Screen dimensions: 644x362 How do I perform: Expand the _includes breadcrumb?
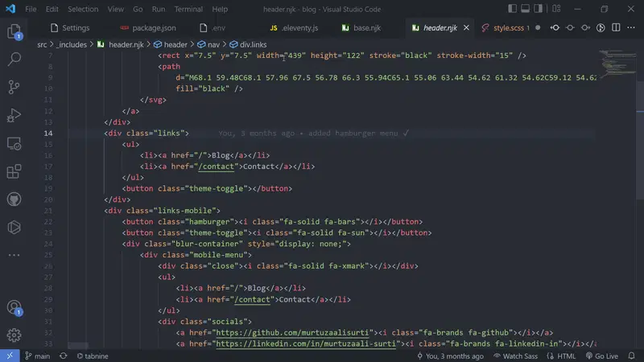(x=72, y=44)
